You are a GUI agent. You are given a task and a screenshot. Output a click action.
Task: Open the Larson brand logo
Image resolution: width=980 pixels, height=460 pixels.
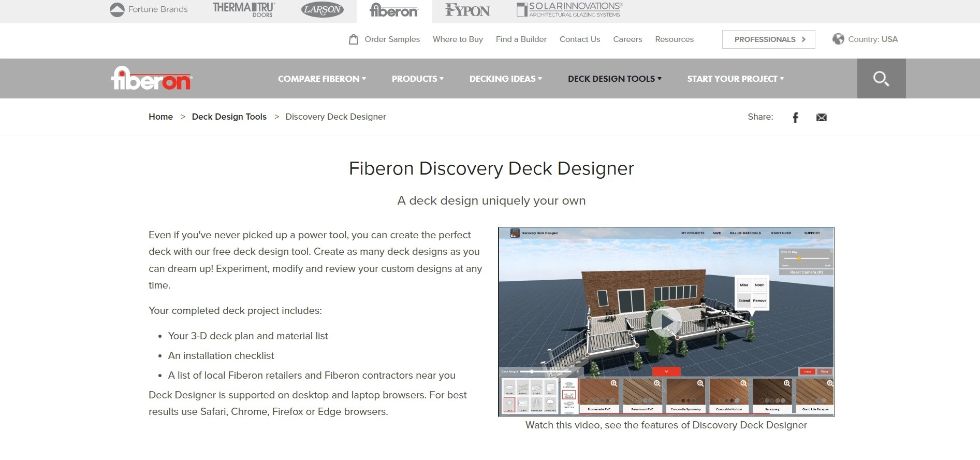point(322,9)
